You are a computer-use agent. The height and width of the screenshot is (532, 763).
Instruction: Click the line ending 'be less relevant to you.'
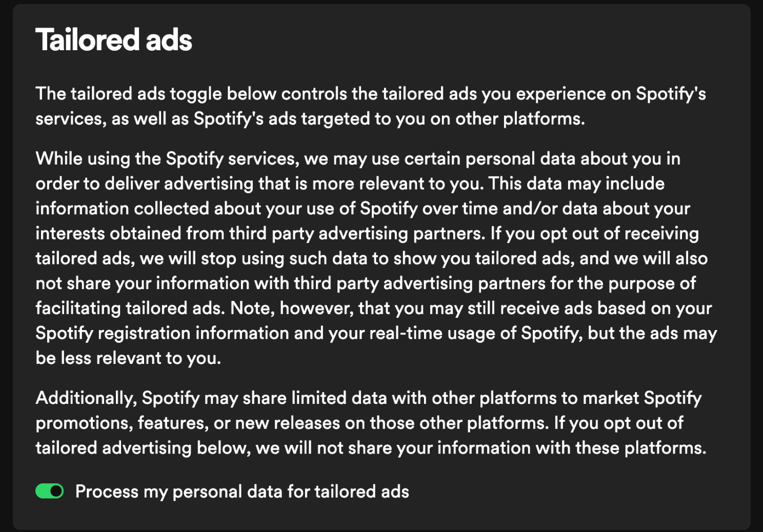coord(128,358)
